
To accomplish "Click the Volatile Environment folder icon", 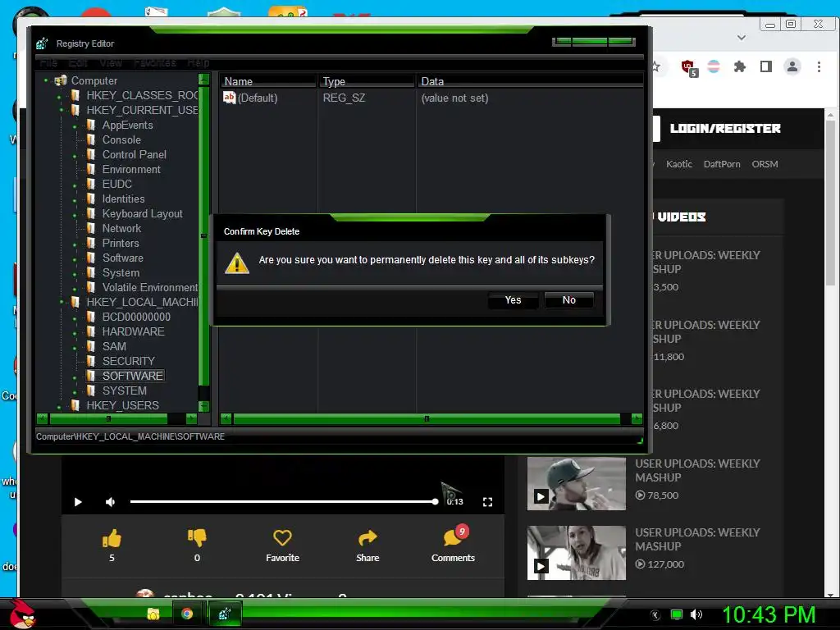I will pos(90,287).
